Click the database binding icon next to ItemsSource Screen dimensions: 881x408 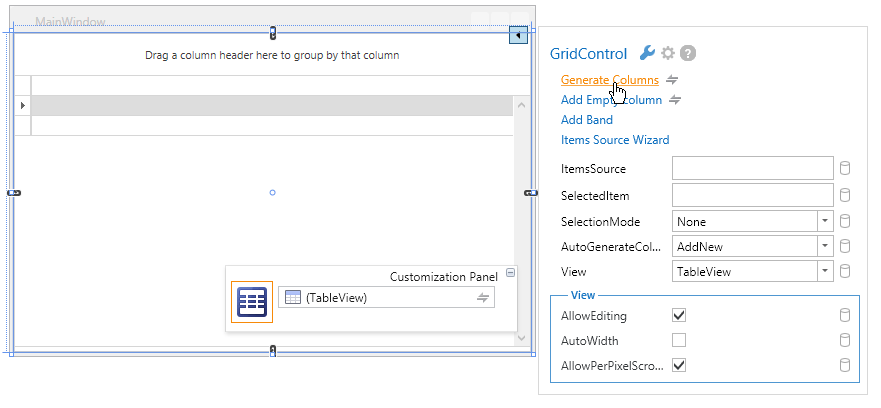pos(844,169)
